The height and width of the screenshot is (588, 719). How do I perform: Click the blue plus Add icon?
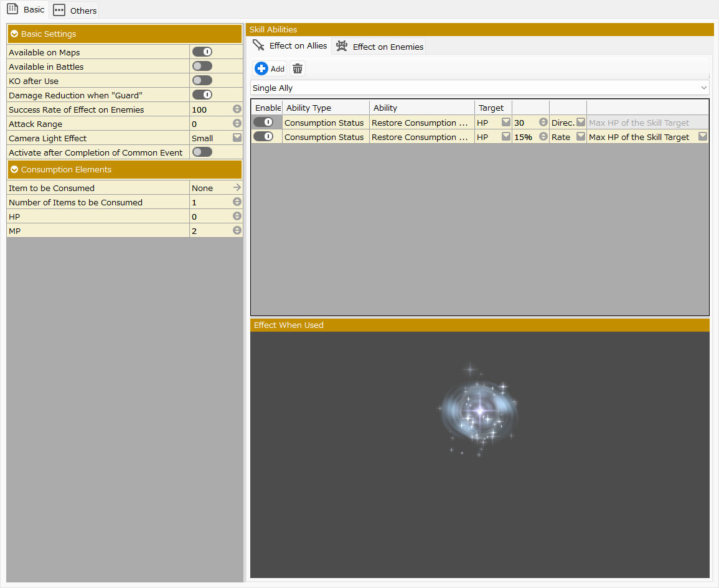pyautogui.click(x=261, y=69)
